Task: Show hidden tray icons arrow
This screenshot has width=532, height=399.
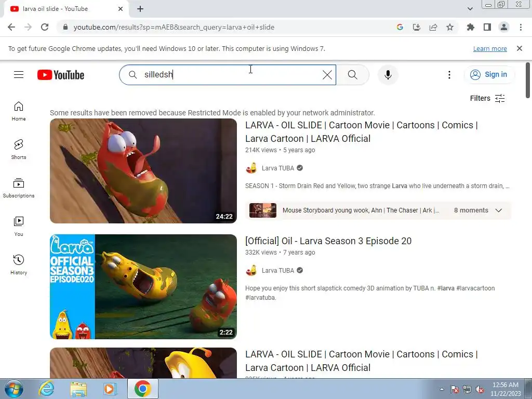Action: (x=442, y=389)
